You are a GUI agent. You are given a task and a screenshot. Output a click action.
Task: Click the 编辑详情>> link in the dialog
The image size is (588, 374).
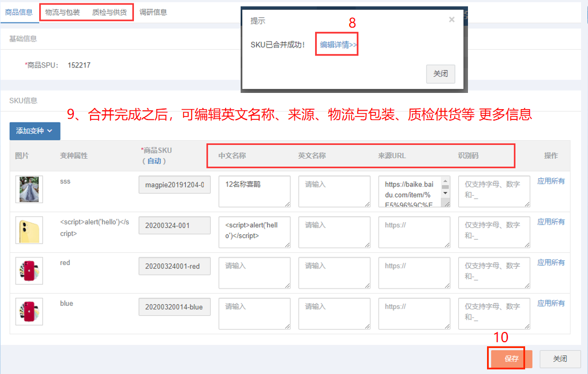pos(338,44)
